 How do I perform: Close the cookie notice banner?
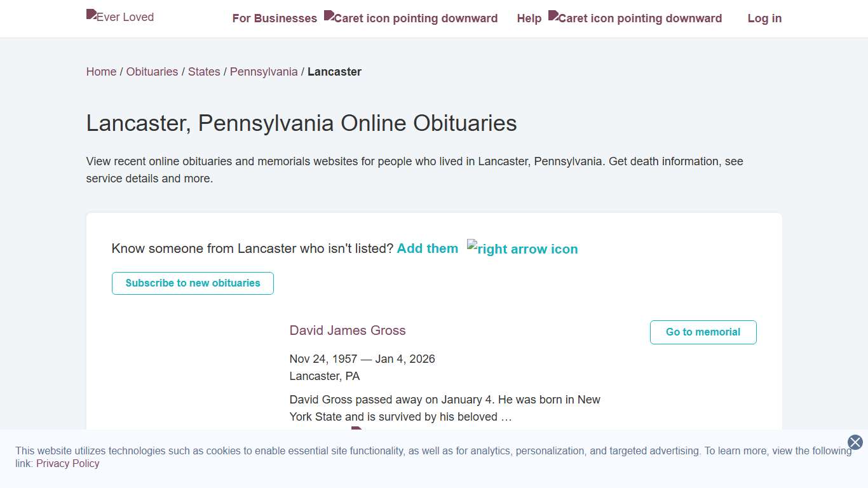coord(855,442)
